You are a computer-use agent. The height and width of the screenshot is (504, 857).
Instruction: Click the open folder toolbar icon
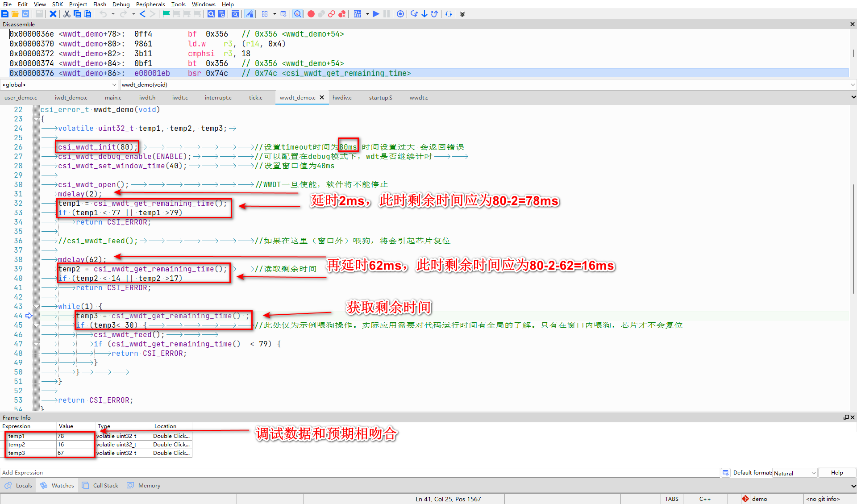point(15,14)
